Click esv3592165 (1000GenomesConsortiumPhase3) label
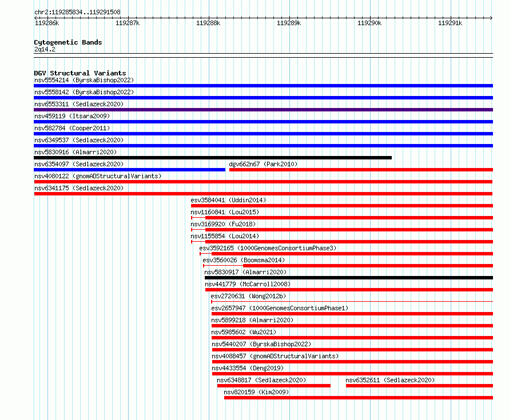 (x=268, y=248)
